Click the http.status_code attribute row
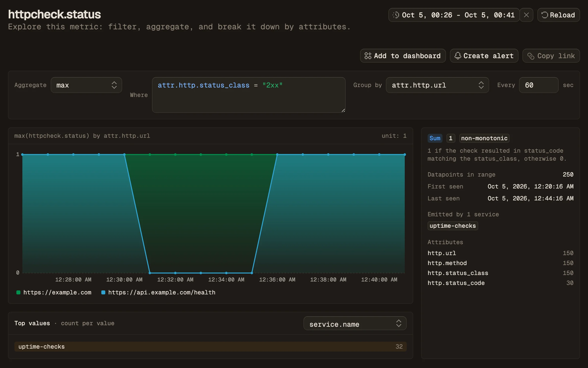 [x=500, y=283]
